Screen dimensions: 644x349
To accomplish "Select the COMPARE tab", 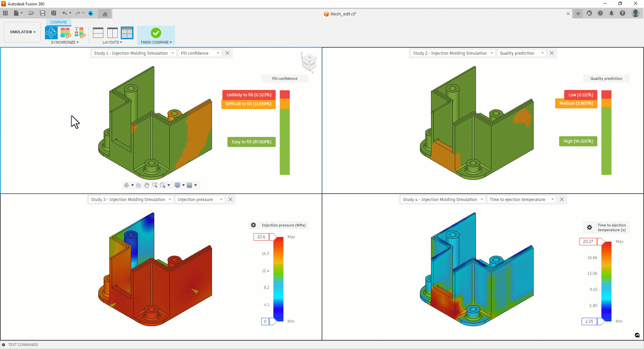I will pos(58,22).
